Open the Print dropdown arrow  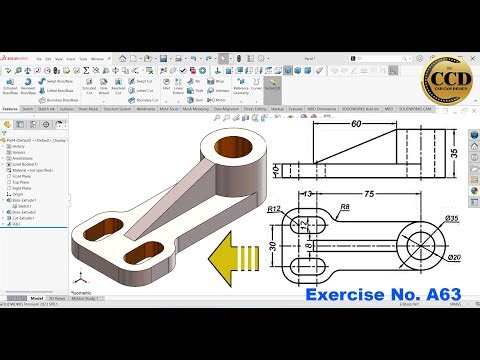coord(185,59)
